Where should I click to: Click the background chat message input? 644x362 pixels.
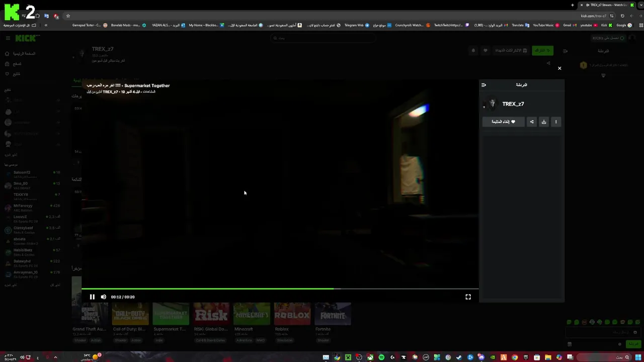tap(602, 332)
